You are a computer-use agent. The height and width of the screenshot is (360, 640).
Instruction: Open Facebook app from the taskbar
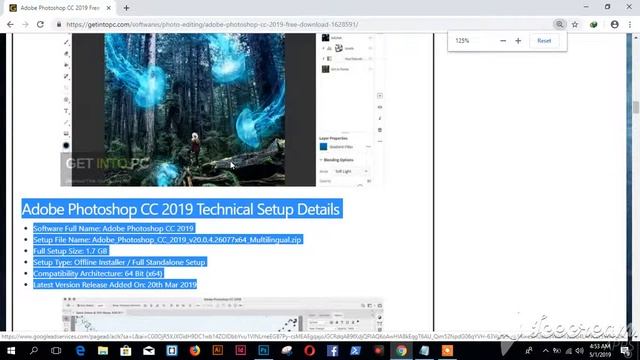point(332,351)
